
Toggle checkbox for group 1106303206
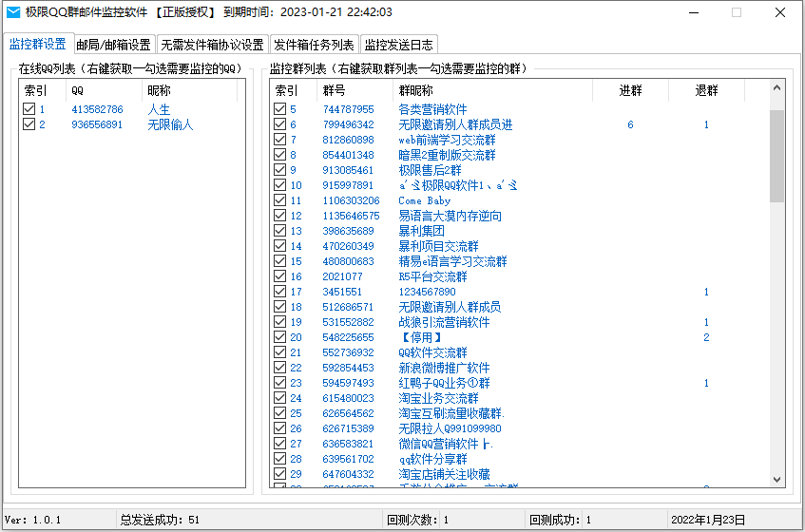pos(279,200)
